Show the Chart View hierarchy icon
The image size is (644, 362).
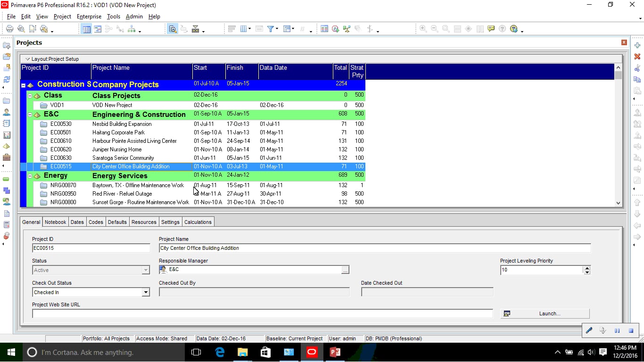coord(131,29)
